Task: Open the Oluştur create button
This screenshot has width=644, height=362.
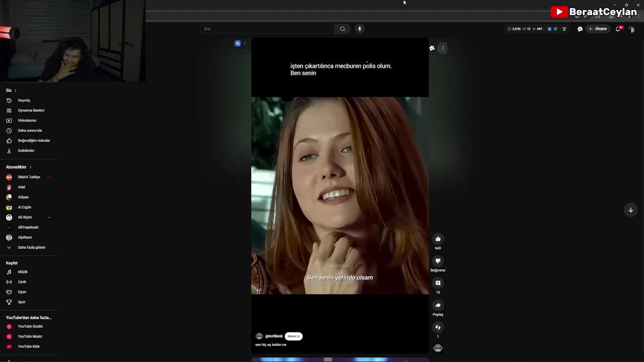Action: click(x=598, y=29)
